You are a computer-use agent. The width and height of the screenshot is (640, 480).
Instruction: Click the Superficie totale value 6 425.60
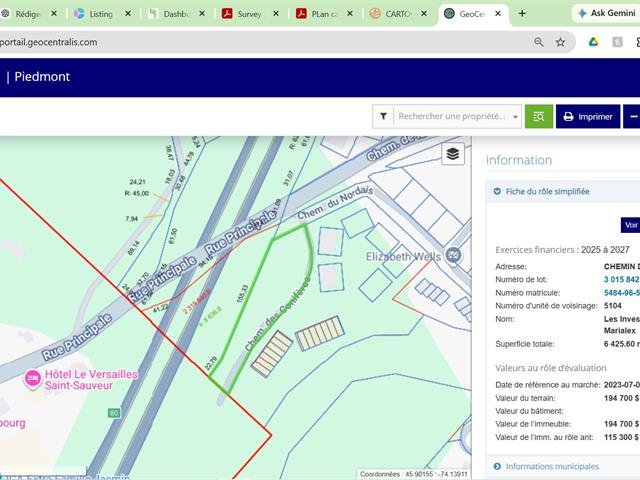621,344
